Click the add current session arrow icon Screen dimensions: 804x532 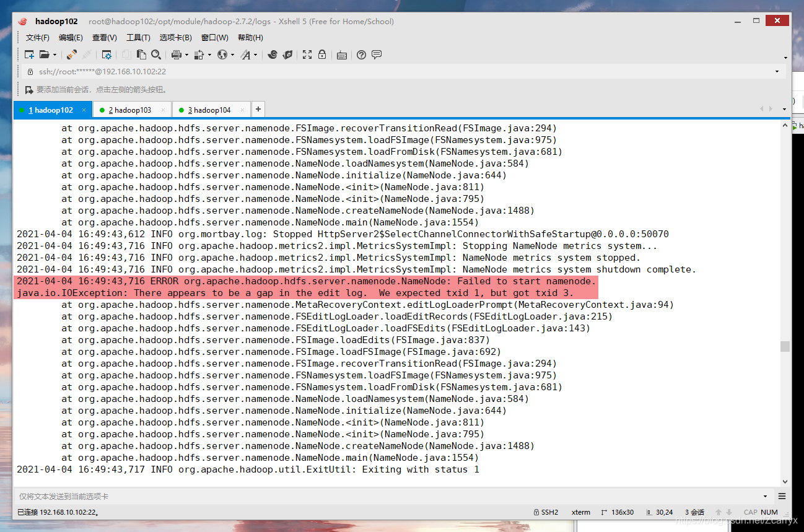(29, 90)
